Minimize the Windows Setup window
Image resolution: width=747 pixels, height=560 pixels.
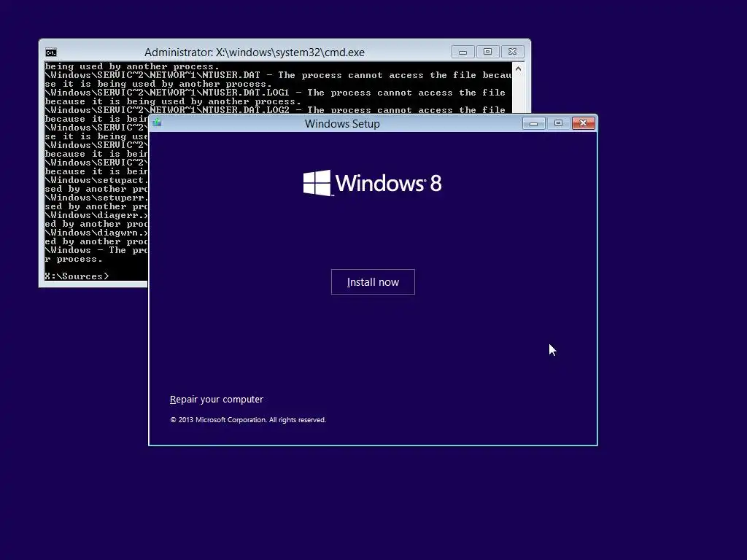[x=533, y=123]
